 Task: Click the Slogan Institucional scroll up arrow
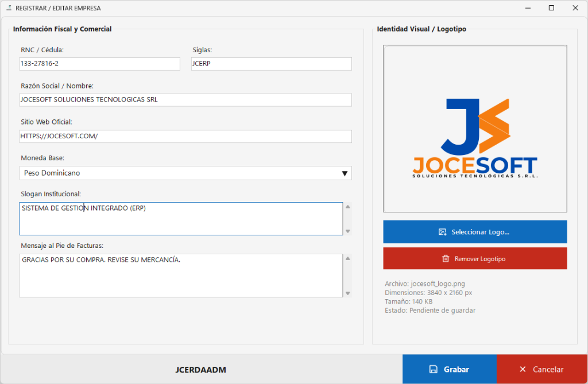[x=347, y=207]
